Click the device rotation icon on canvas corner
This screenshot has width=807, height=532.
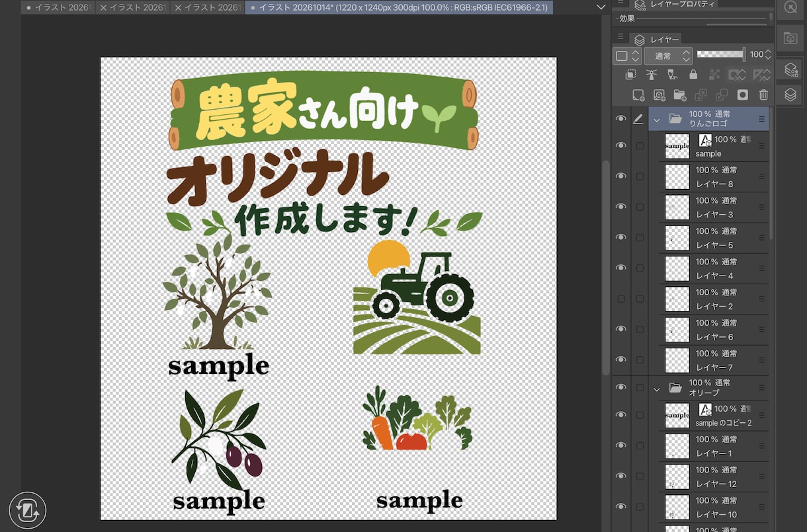point(28,510)
